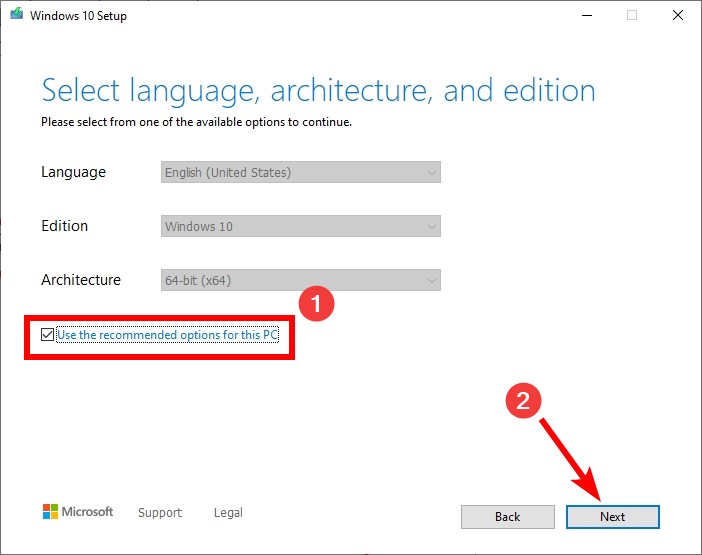Open the Legal link
702x555 pixels.
228,512
